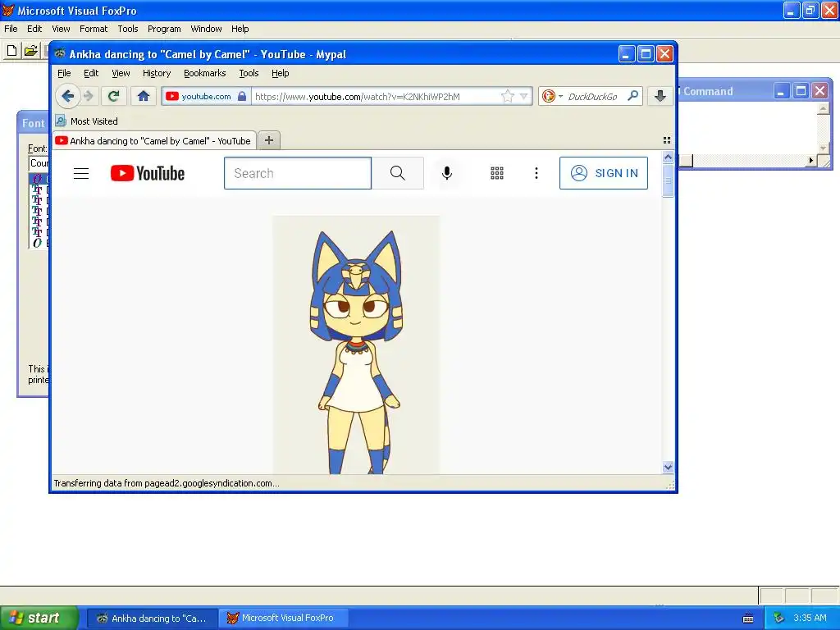Click the system tray network icon
This screenshot has height=630, width=840.
point(778,619)
